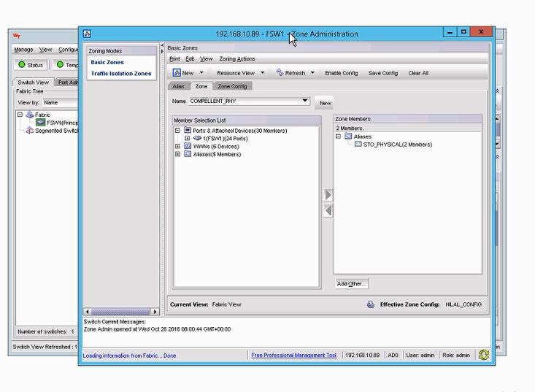Switch to Switch View tab in background window

(33, 82)
